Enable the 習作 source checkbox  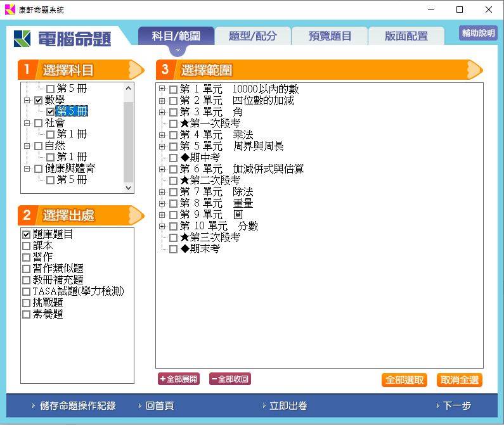point(27,257)
